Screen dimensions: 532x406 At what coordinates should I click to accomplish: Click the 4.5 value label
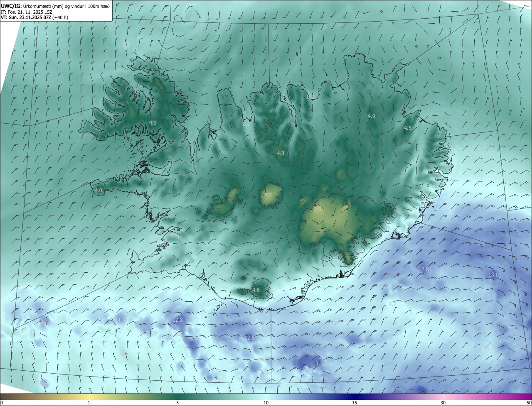click(x=408, y=128)
